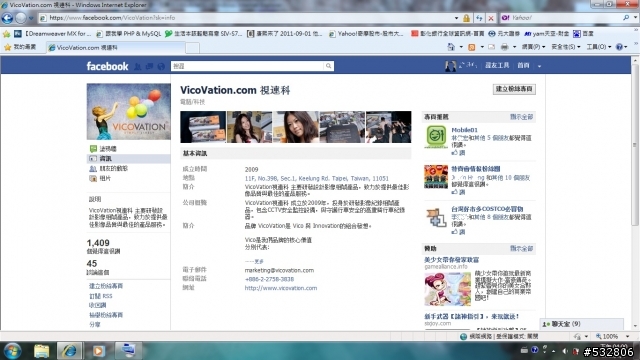Image resolution: width=640 pixels, height=360 pixels.
Task: Open the first product photo thumbnail
Action: click(203, 127)
